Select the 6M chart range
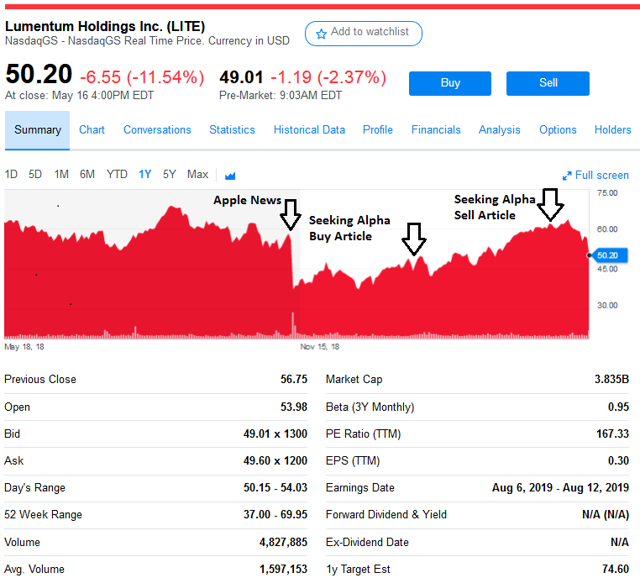This screenshot has width=640, height=578. pyautogui.click(x=87, y=175)
